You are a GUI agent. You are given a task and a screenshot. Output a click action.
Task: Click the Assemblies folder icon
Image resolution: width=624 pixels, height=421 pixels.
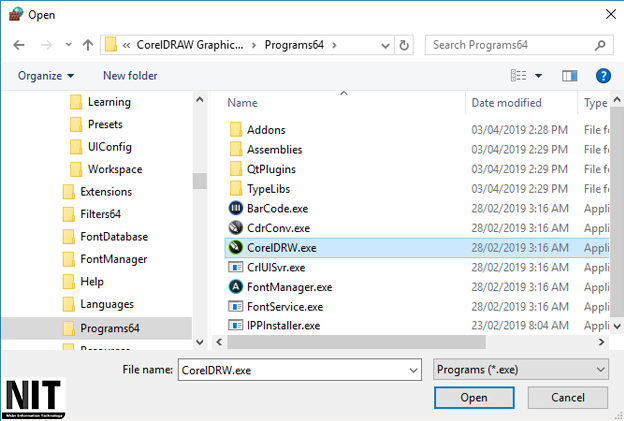click(x=236, y=149)
